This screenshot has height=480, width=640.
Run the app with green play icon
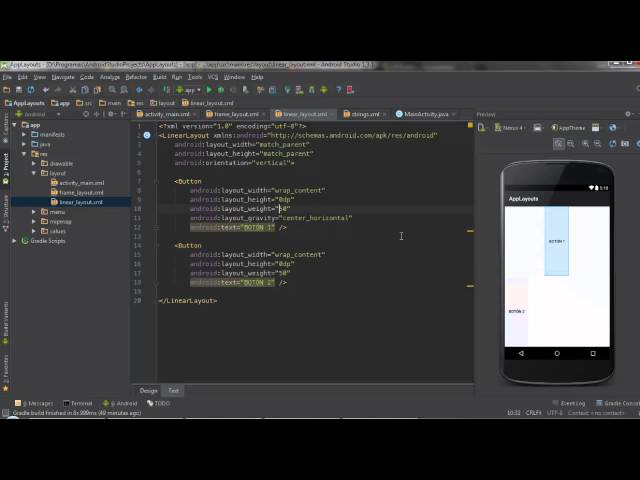209,90
